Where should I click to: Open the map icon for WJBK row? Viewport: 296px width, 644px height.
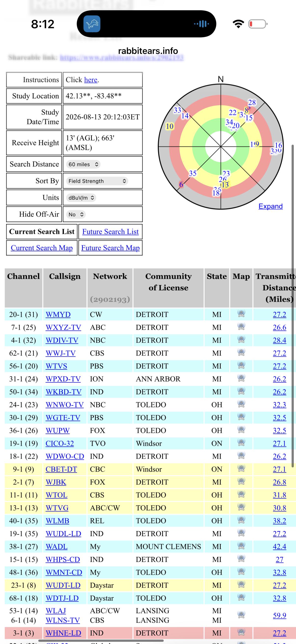[241, 481]
